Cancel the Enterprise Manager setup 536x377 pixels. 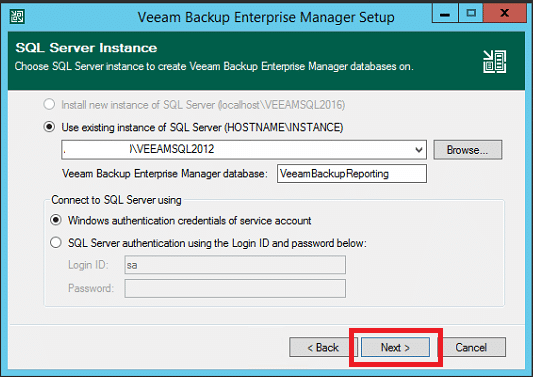pos(471,347)
